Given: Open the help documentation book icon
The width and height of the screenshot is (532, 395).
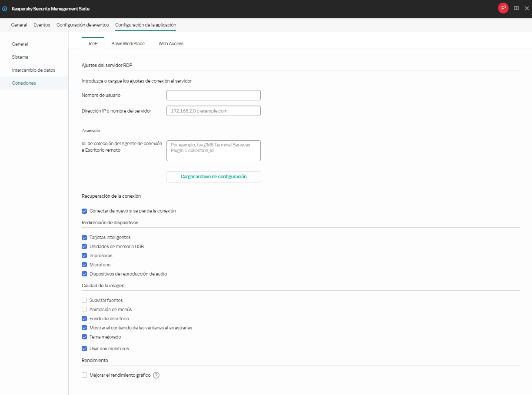Looking at the screenshot, I should click(516, 8).
